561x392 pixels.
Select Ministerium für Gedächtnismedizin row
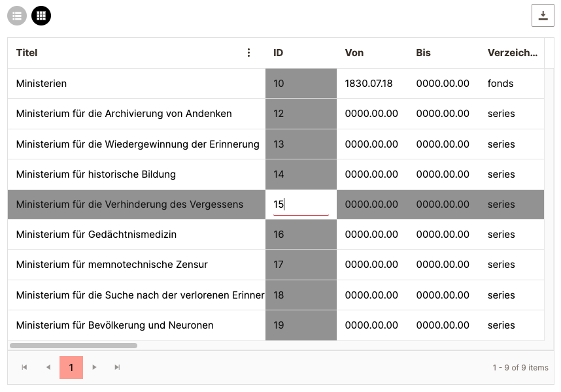pos(96,235)
